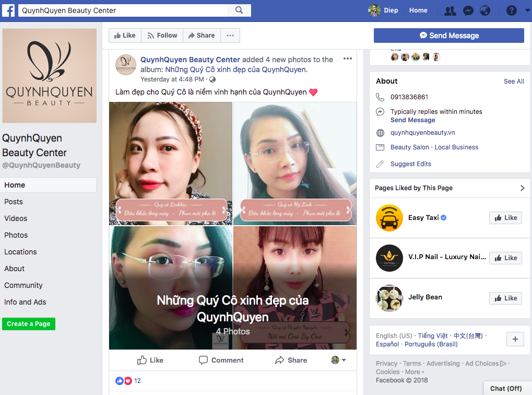Click the 12 reactions count
The width and height of the screenshot is (532, 395).
137,381
